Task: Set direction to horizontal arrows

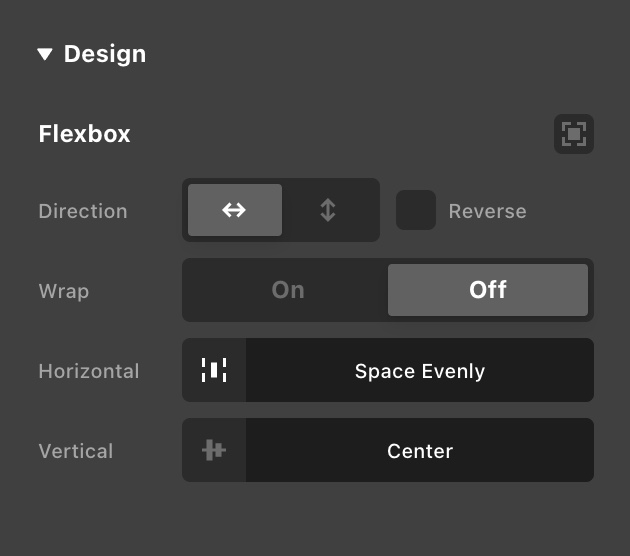Action: tap(235, 210)
